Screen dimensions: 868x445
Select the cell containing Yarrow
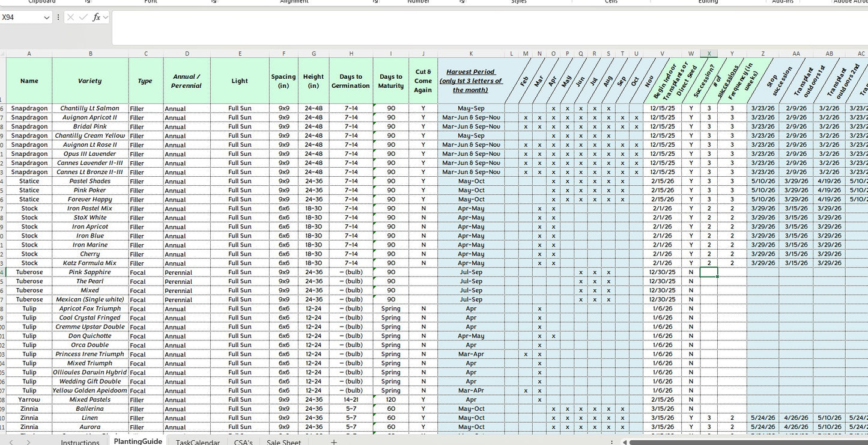coord(28,399)
